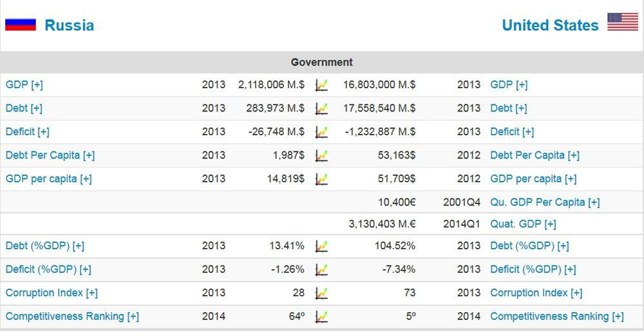Open the Competitiveness Ranking chart icon
This screenshot has width=644, height=331.
pos(321,316)
